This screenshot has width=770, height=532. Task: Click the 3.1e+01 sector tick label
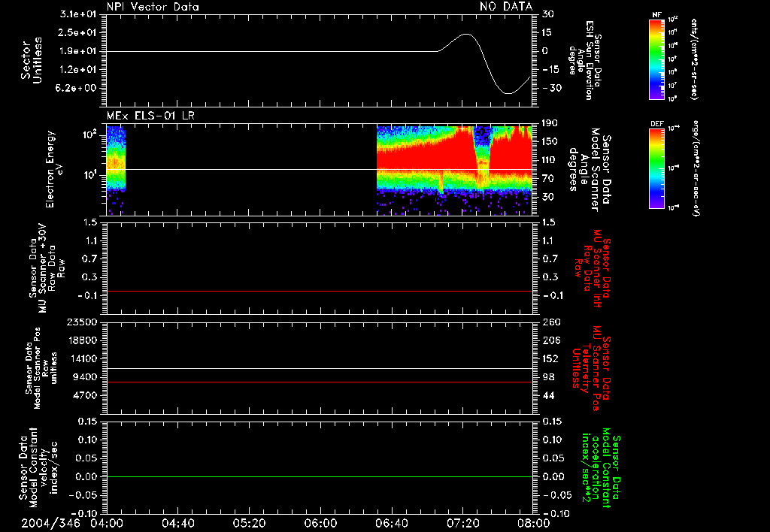[x=78, y=14]
